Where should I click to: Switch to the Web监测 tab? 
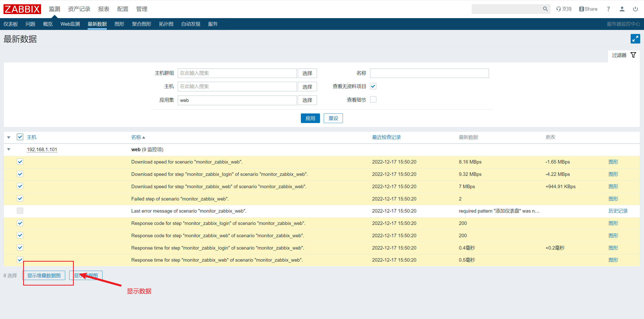[70, 24]
